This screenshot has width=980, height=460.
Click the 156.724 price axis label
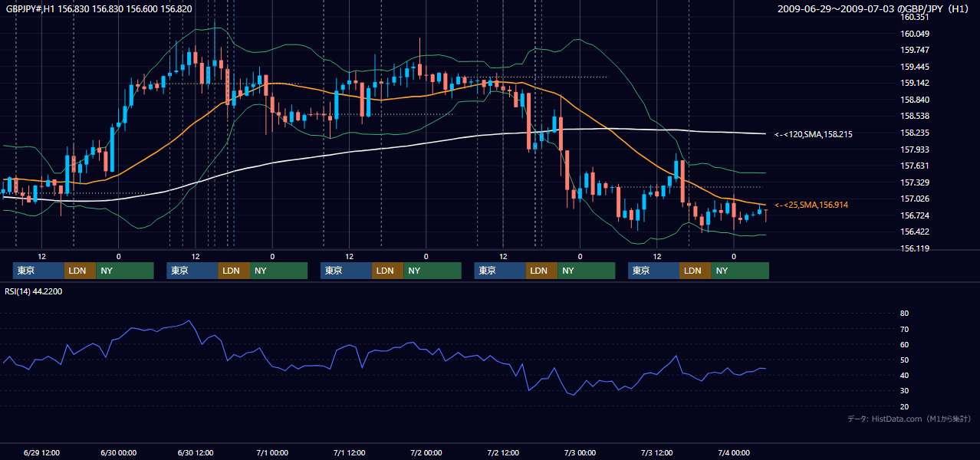click(915, 215)
